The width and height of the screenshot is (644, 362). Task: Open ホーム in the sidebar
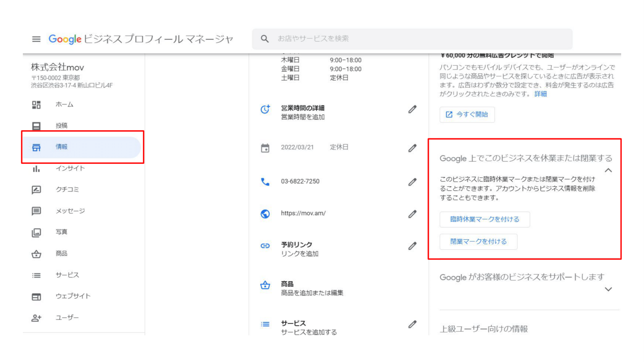coord(64,105)
